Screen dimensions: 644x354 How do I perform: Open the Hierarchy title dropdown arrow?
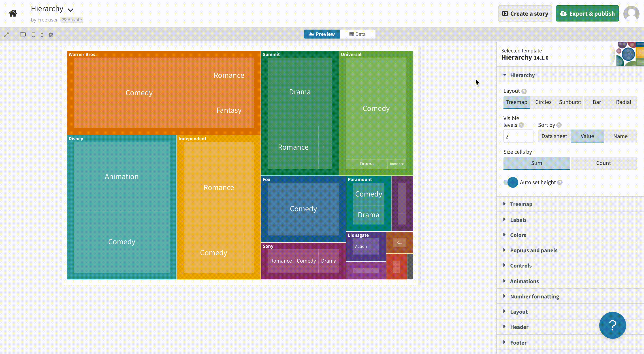click(70, 10)
